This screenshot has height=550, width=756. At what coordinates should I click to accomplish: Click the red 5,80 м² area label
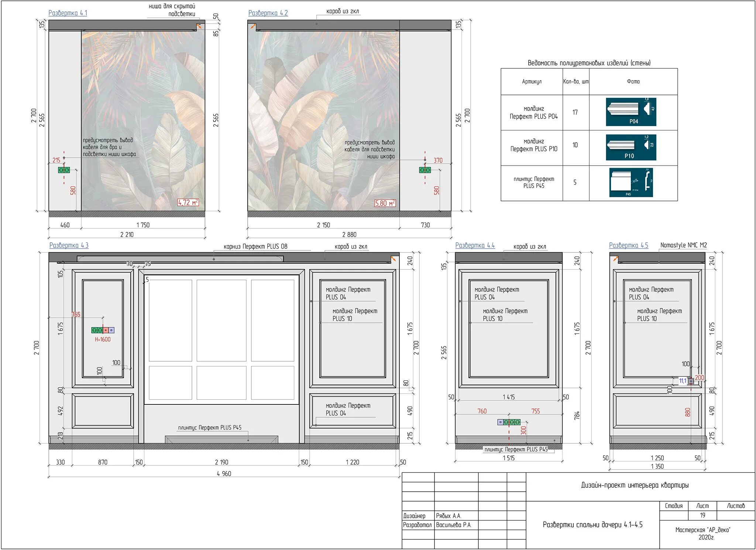click(x=385, y=203)
